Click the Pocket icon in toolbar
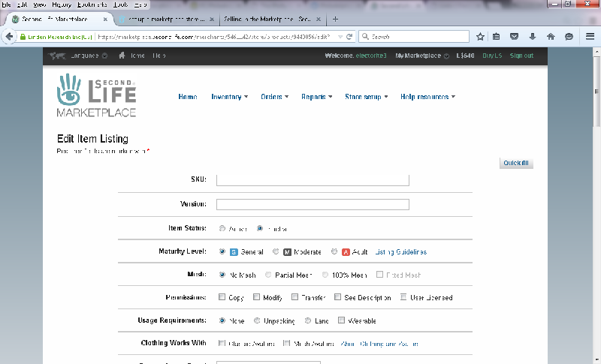This screenshot has height=364, width=601. click(514, 37)
